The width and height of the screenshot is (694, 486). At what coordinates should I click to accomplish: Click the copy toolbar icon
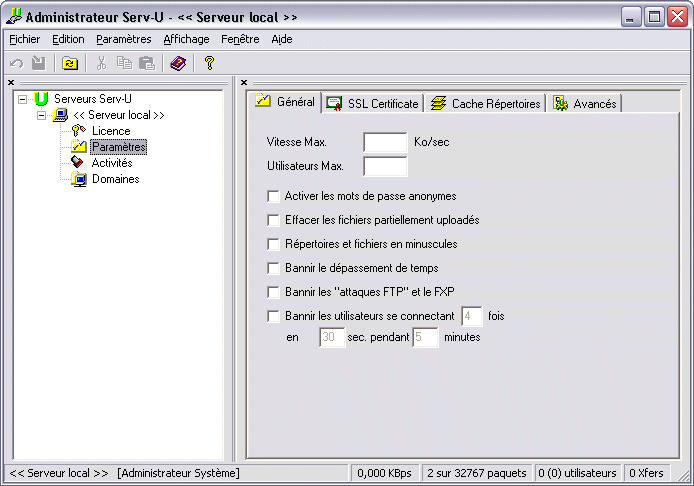(124, 63)
